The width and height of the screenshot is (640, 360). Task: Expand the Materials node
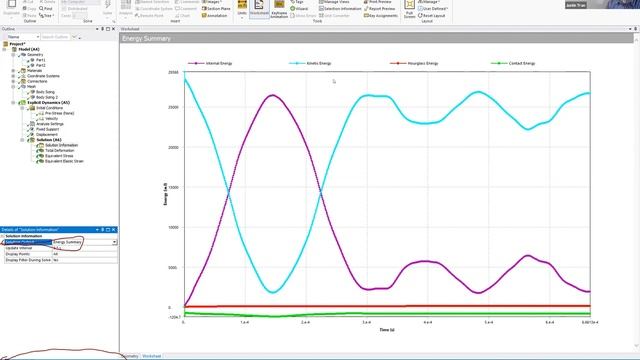[x=13, y=70]
